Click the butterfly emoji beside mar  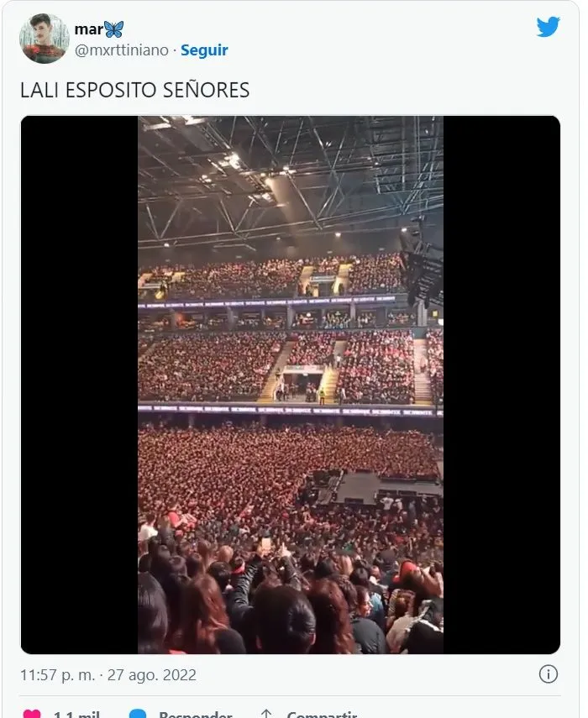113,29
